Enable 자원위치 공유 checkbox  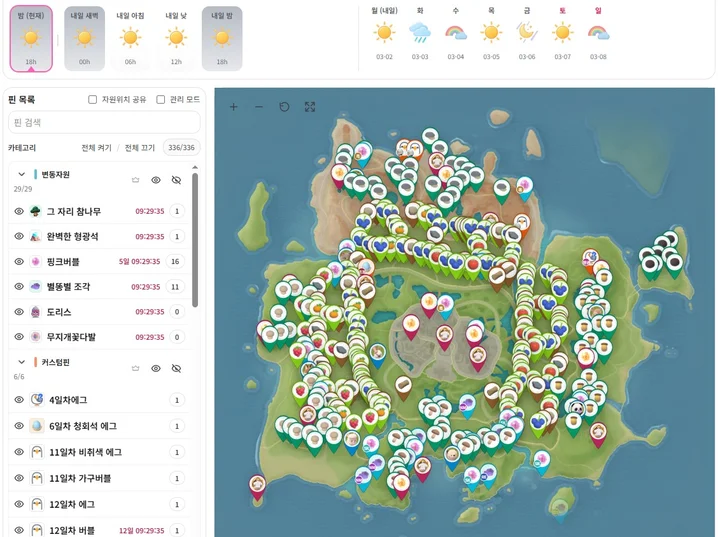pos(93,100)
